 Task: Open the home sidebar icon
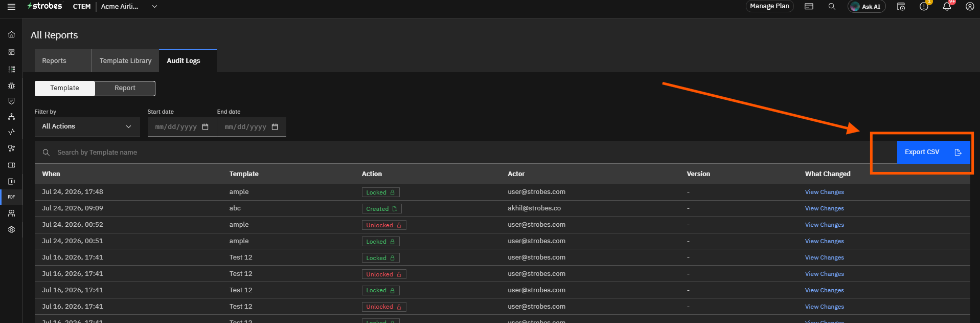click(11, 35)
